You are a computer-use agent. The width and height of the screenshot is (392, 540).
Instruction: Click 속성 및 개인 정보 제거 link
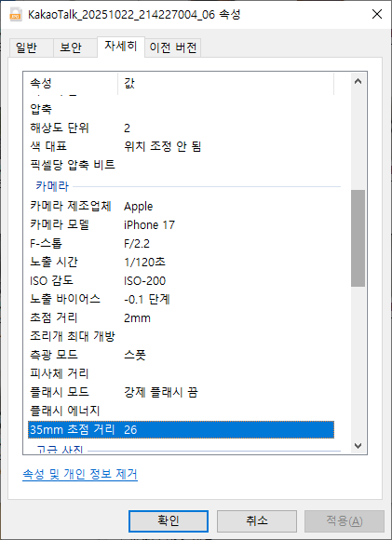point(80,474)
